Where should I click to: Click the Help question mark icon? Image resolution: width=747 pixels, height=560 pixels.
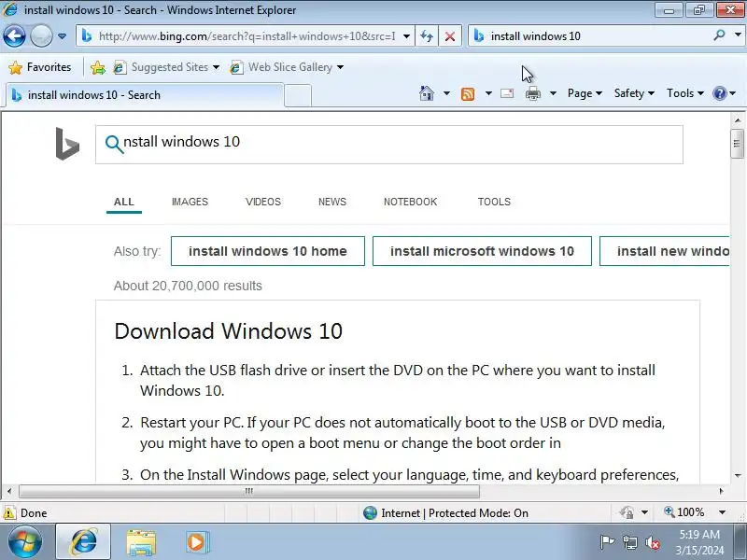point(719,93)
